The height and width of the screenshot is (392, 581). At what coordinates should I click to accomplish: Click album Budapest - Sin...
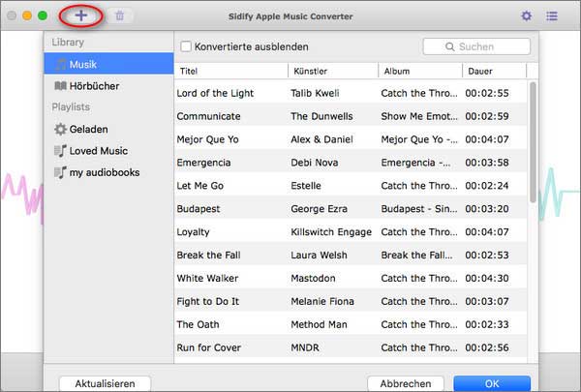point(419,209)
